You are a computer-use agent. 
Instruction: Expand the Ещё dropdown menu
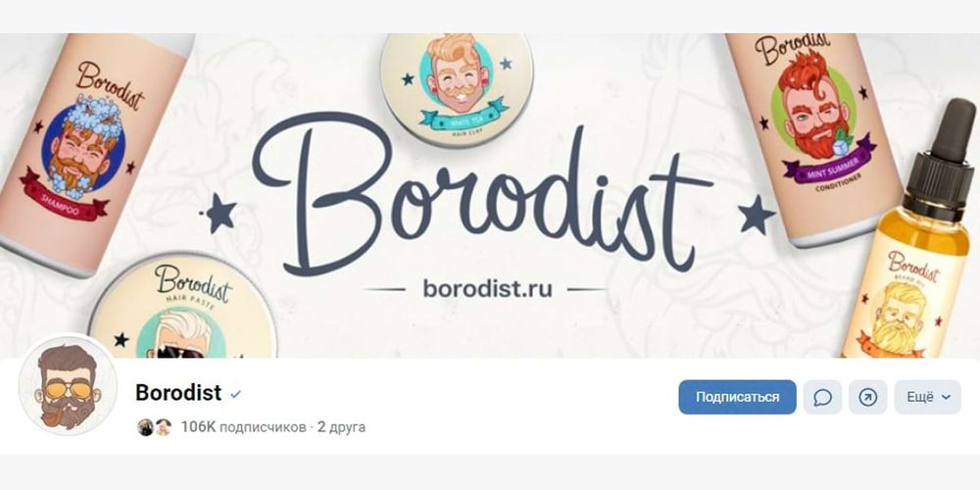pos(927,397)
